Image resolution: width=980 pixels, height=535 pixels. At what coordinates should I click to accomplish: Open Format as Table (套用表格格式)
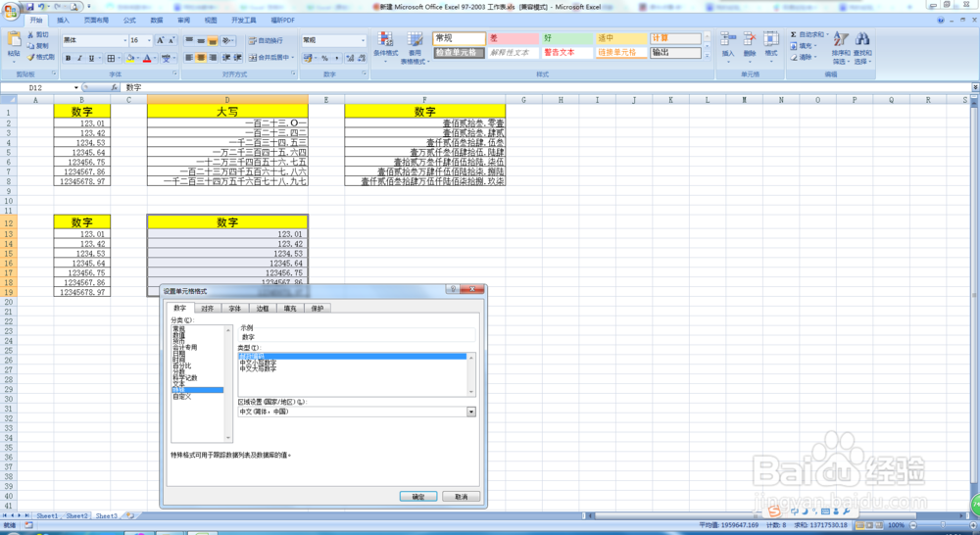point(415,48)
